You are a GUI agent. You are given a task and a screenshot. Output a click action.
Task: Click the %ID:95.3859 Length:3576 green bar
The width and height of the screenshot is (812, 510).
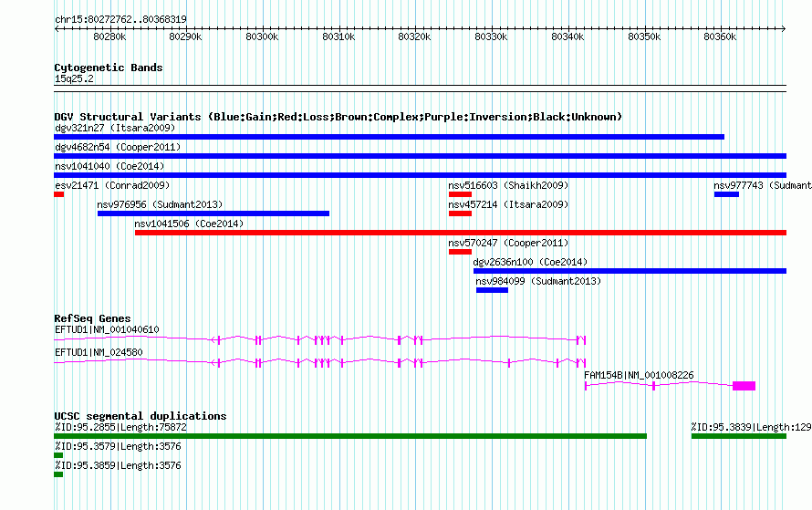[58, 474]
